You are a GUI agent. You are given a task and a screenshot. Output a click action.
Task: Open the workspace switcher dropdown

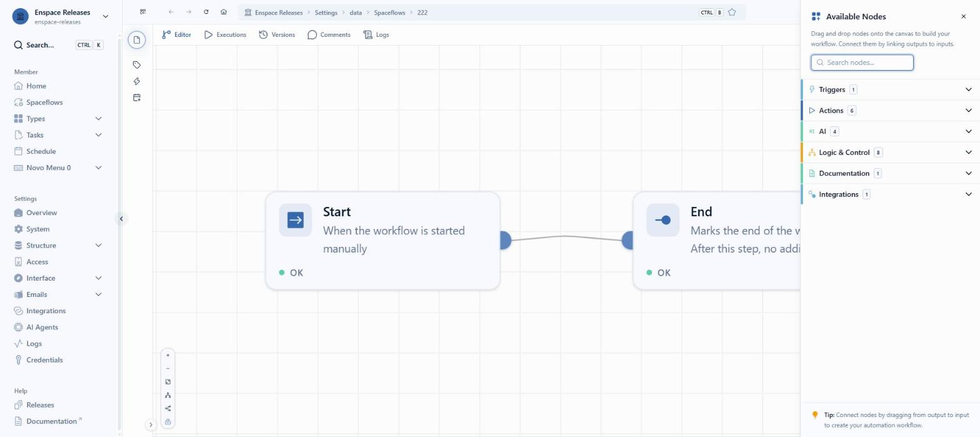click(105, 16)
